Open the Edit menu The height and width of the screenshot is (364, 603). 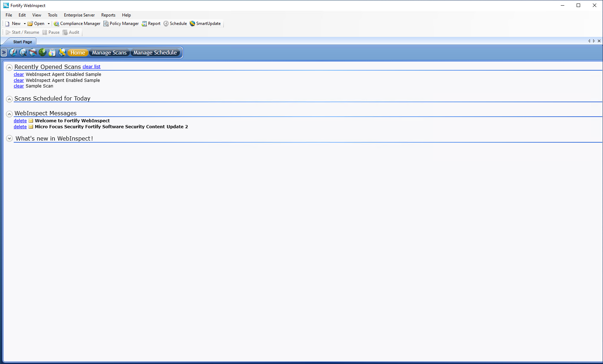coord(22,15)
